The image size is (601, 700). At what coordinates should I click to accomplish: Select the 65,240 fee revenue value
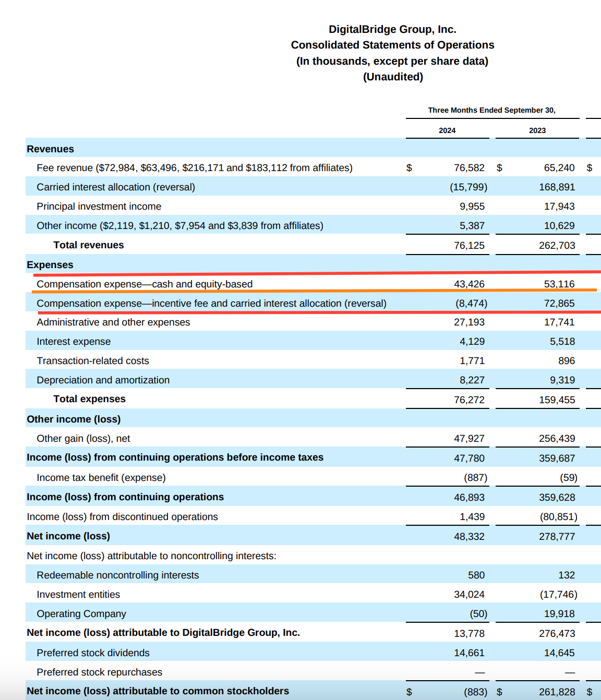tap(559, 168)
